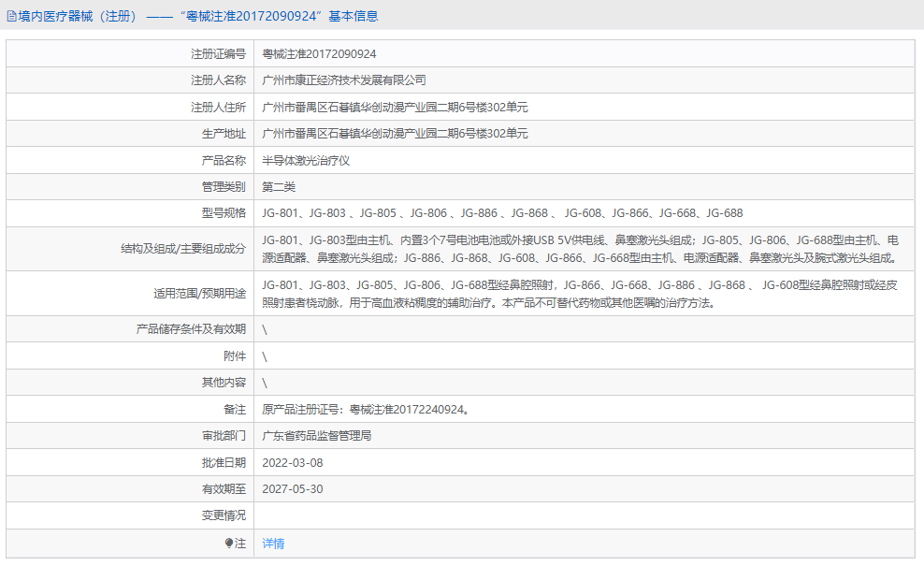The height and width of the screenshot is (566, 924).
Task: Click the document icon before the page title
Action: [11, 15]
